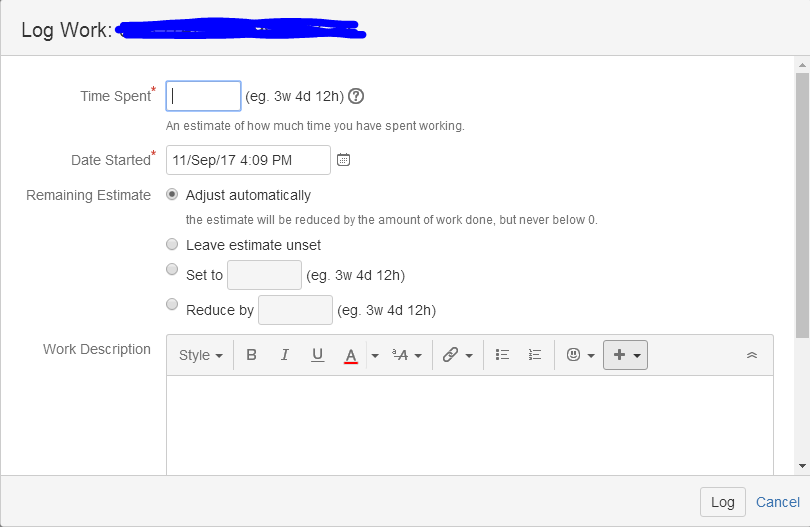Apply the red text color button
This screenshot has height=527, width=810.
(x=351, y=355)
